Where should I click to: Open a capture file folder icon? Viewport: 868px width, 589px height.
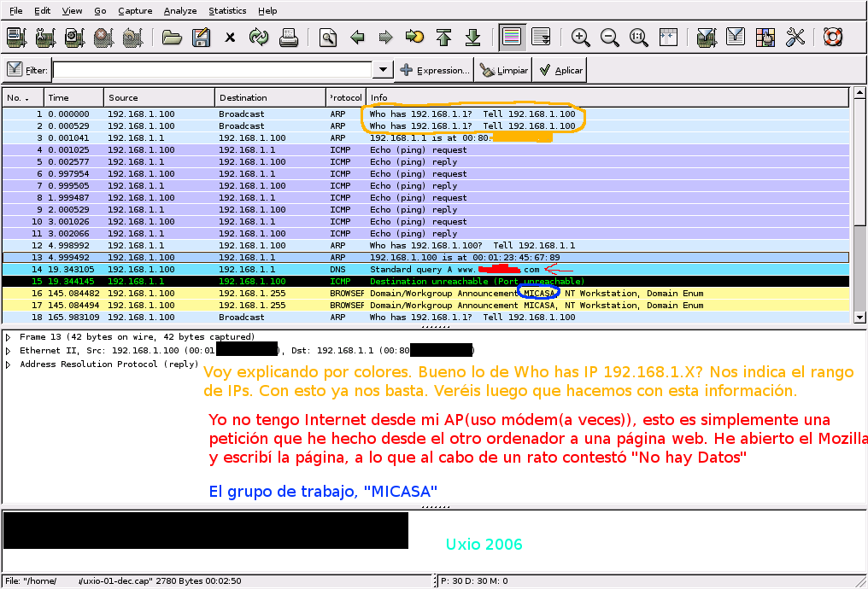[x=173, y=38]
